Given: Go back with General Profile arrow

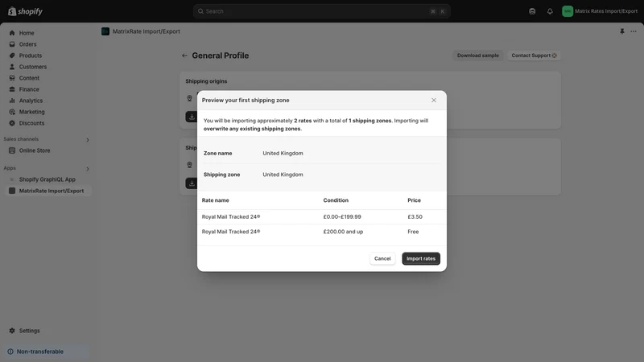Looking at the screenshot, I should [184, 56].
